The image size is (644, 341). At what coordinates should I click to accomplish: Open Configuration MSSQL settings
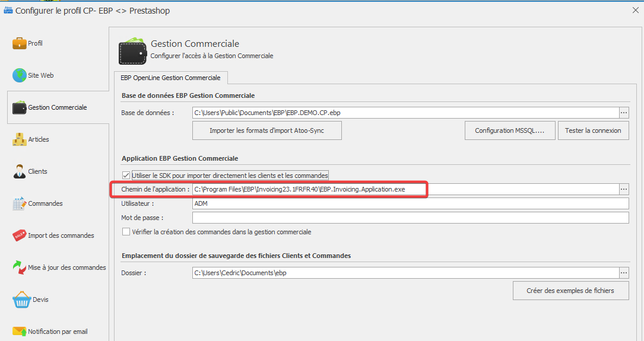pos(510,130)
